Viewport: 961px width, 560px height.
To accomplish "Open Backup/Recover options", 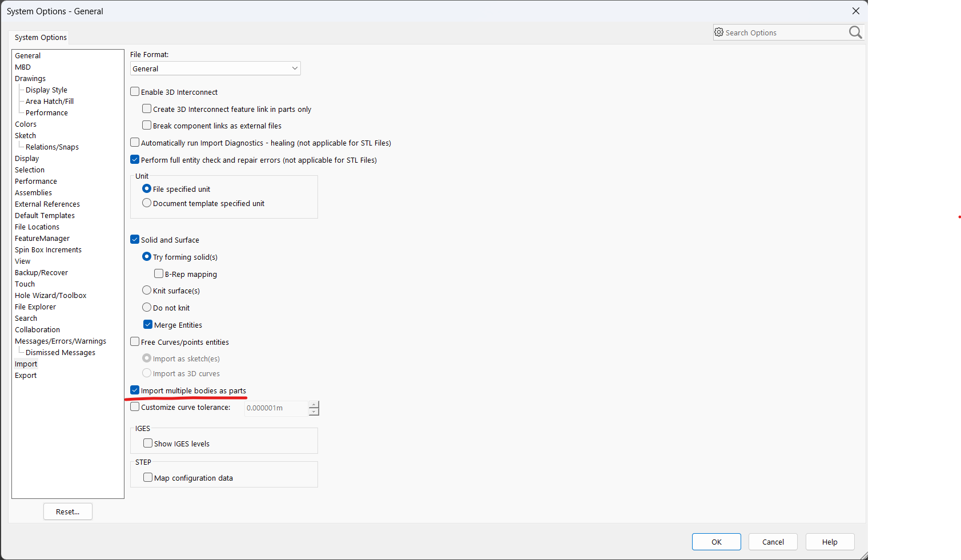I will click(x=41, y=273).
